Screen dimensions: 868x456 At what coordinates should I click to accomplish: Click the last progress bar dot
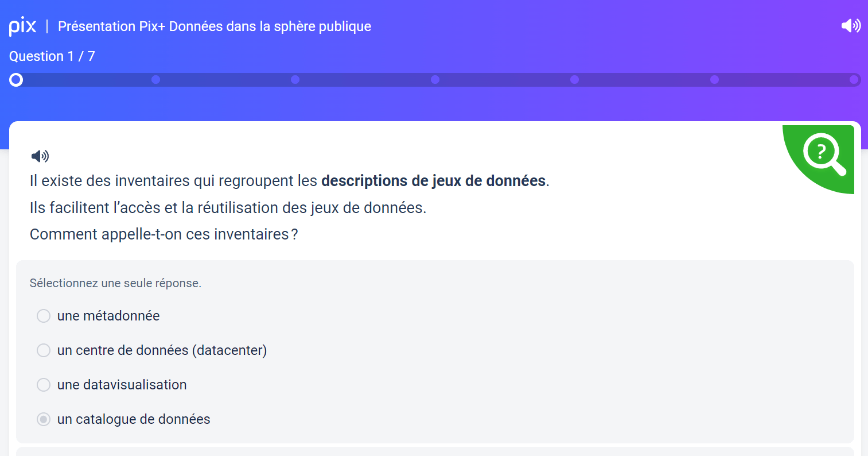pos(854,80)
